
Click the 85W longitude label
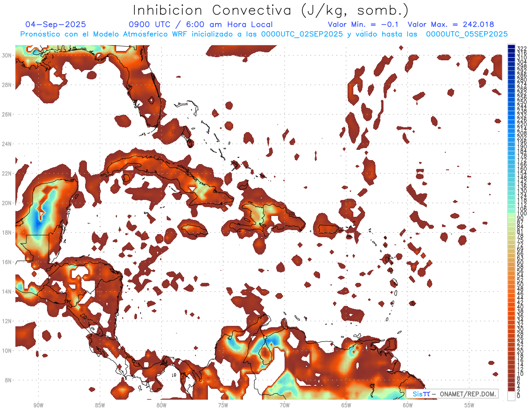(100, 405)
